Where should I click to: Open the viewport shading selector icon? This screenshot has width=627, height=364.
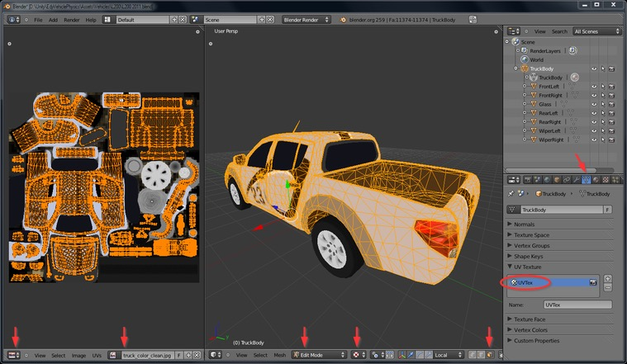pos(357,355)
